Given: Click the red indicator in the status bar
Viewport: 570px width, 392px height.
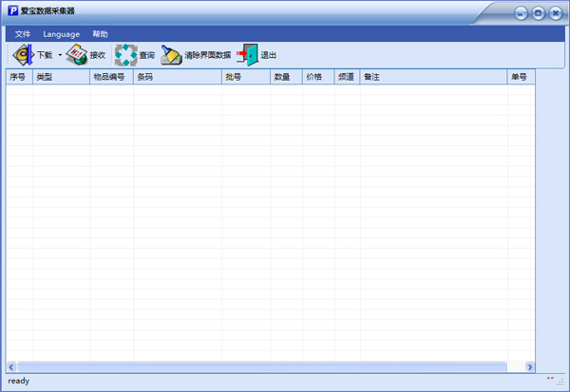Looking at the screenshot, I should click(550, 379).
